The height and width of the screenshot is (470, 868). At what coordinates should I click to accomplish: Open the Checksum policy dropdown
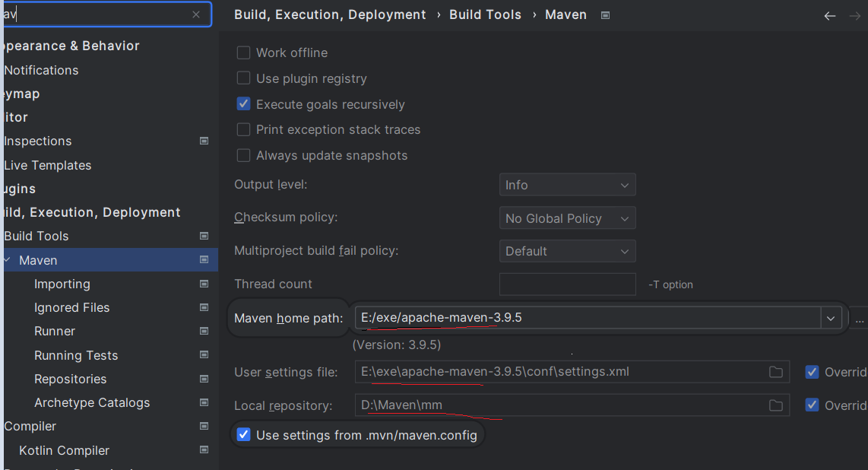[x=568, y=218]
